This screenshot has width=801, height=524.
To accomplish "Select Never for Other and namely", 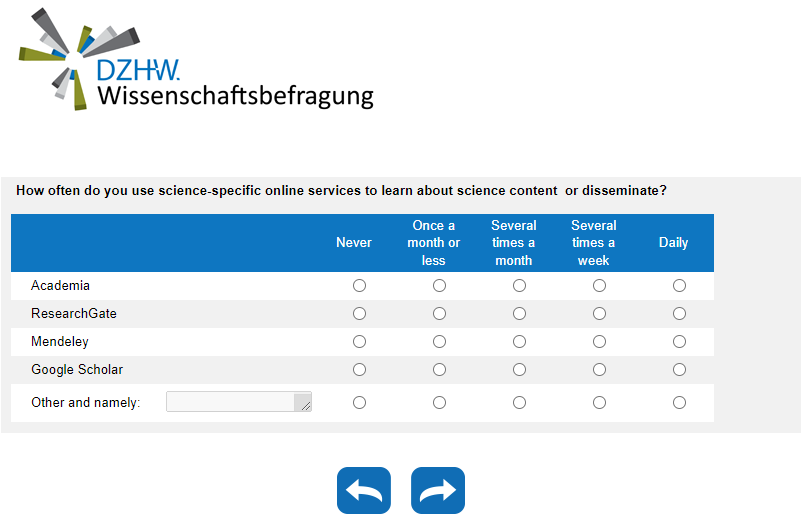I will 360,403.
